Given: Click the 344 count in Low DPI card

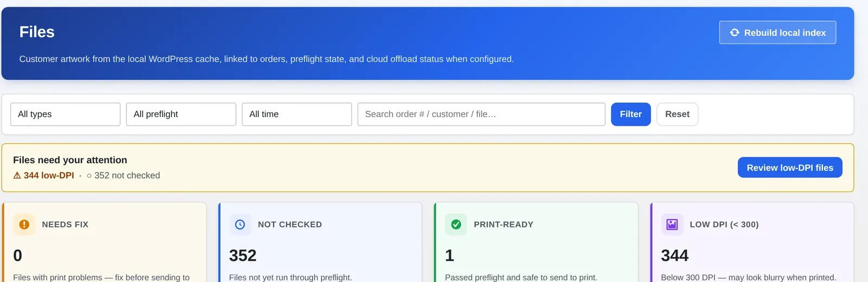Looking at the screenshot, I should click(675, 255).
